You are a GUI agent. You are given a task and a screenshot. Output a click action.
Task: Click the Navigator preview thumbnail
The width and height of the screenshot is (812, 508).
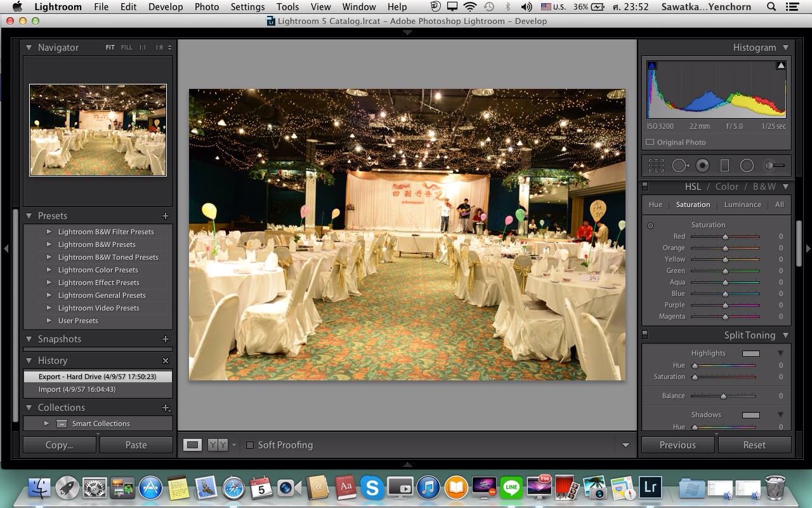pyautogui.click(x=98, y=130)
